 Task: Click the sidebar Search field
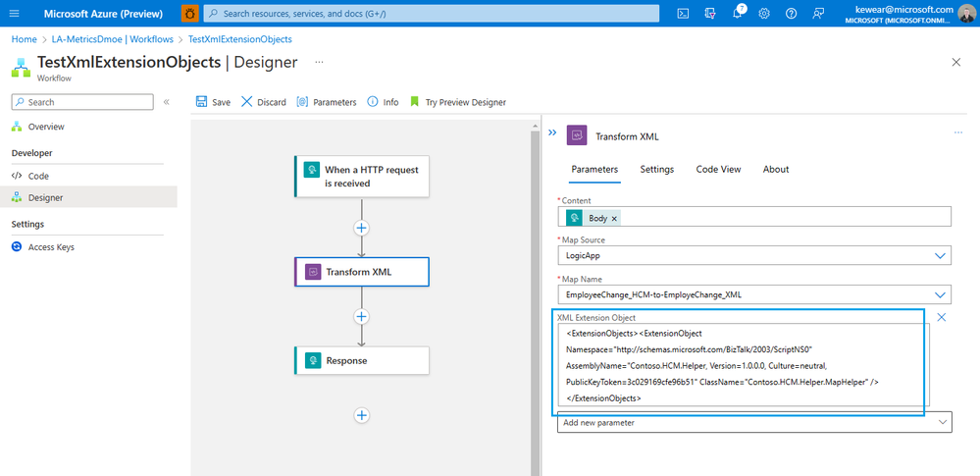click(82, 102)
